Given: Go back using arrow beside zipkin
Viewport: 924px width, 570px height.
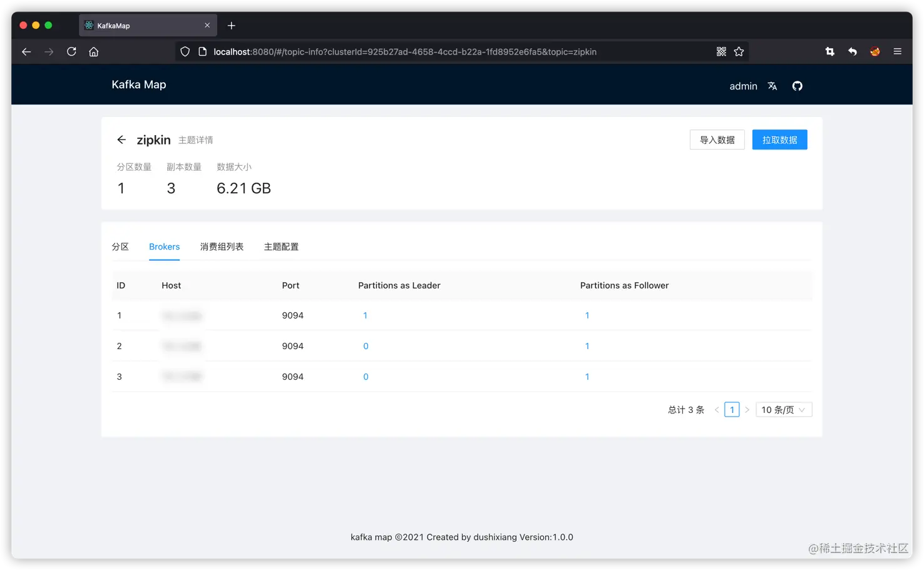Looking at the screenshot, I should coord(121,140).
